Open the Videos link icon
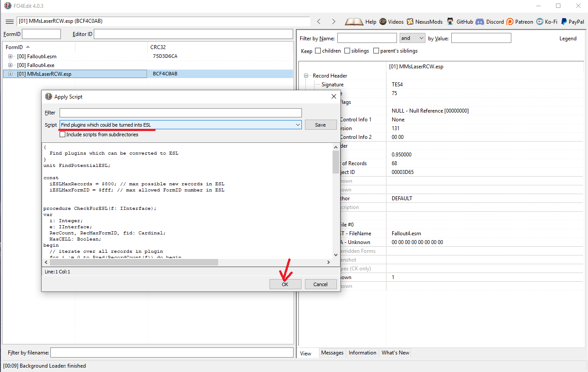 pos(383,21)
